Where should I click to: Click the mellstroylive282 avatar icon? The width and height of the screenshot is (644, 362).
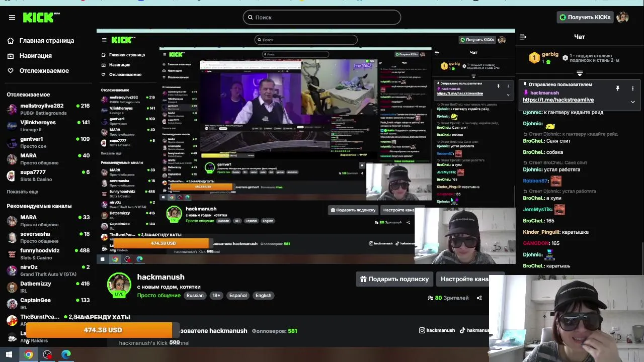12,109
